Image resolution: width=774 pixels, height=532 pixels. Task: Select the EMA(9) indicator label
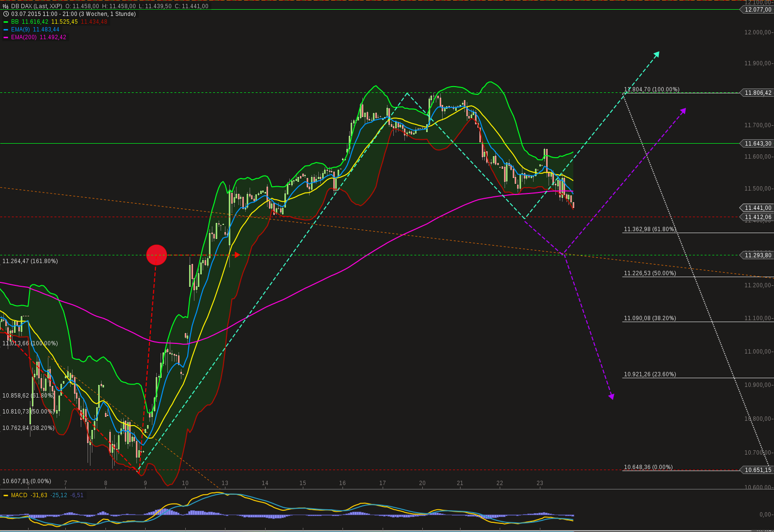[20, 30]
